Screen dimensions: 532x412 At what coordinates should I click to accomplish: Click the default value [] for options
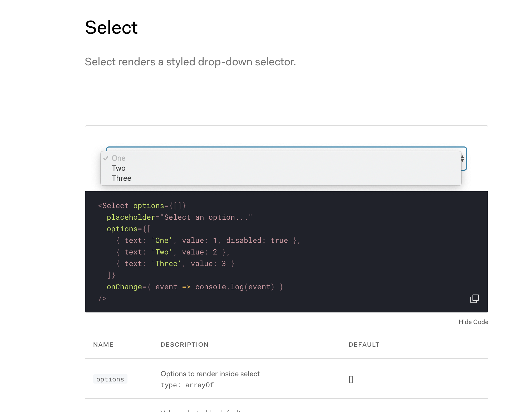tap(351, 379)
